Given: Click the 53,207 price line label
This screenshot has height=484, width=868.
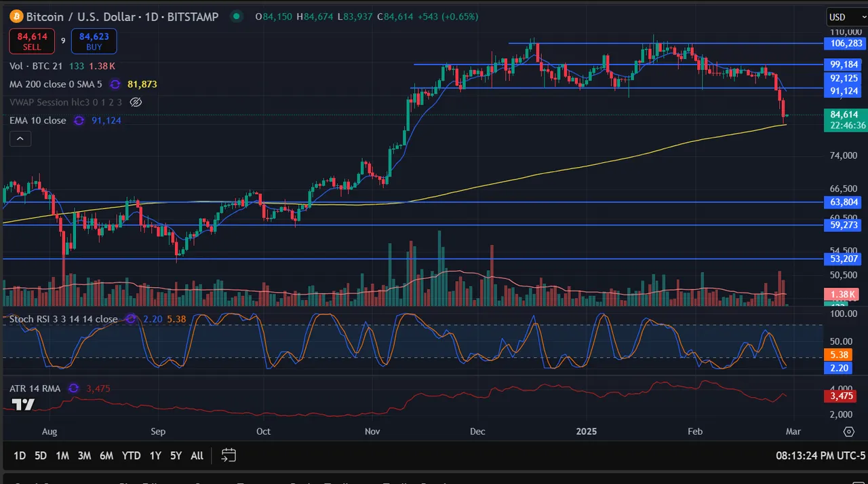Looking at the screenshot, I should 844,259.
